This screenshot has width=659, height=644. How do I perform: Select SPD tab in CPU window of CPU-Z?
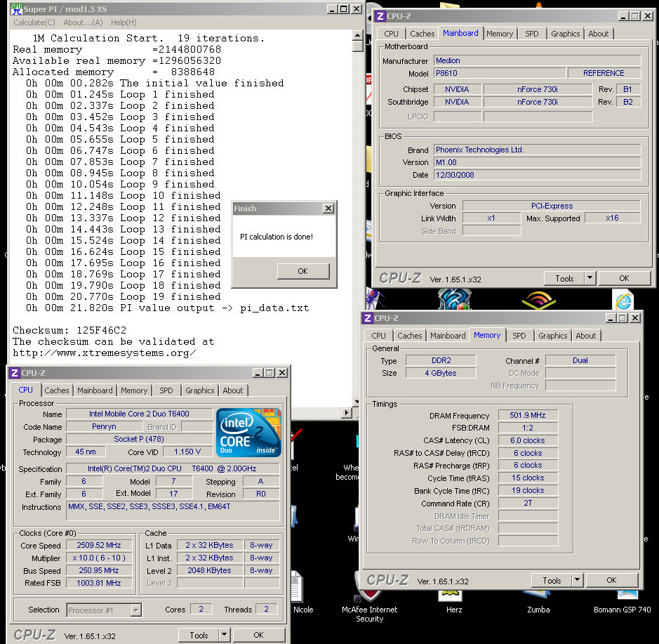(166, 390)
